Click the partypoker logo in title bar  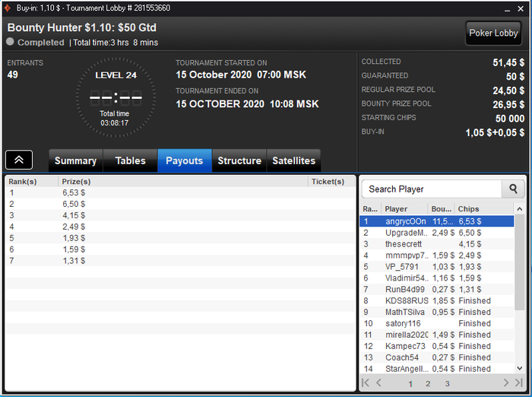coord(8,8)
